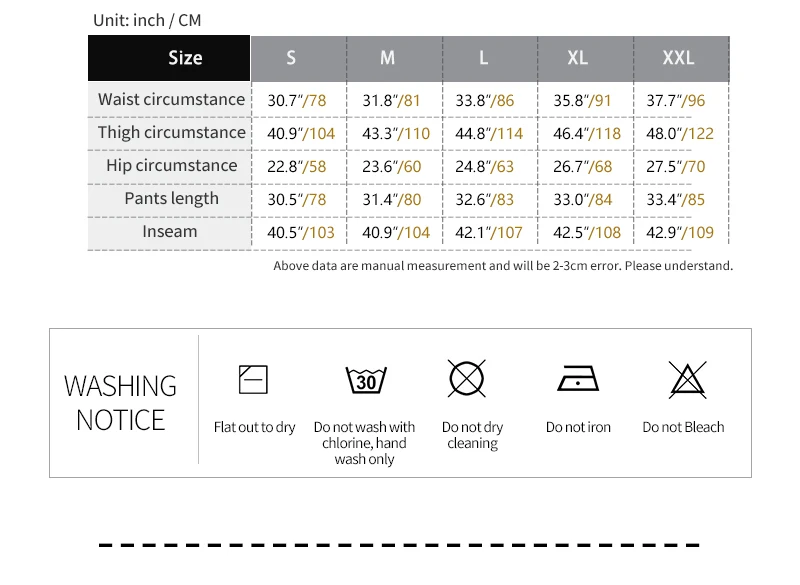800x585 pixels.
Task: Click the black Size header cell
Action: (169, 58)
